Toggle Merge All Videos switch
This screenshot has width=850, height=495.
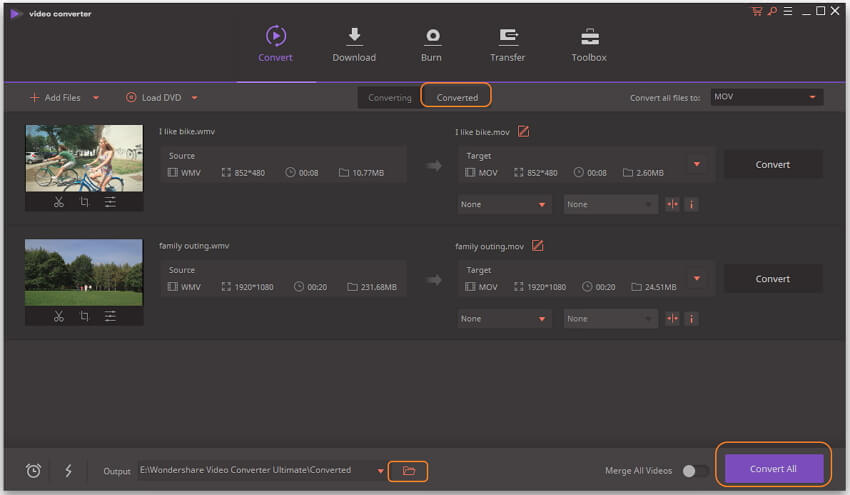[x=696, y=471]
